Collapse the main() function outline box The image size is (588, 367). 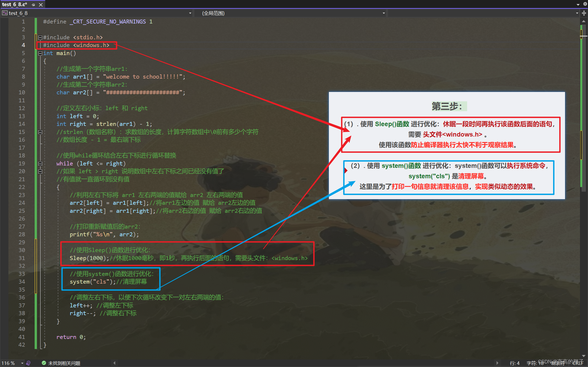click(x=40, y=53)
